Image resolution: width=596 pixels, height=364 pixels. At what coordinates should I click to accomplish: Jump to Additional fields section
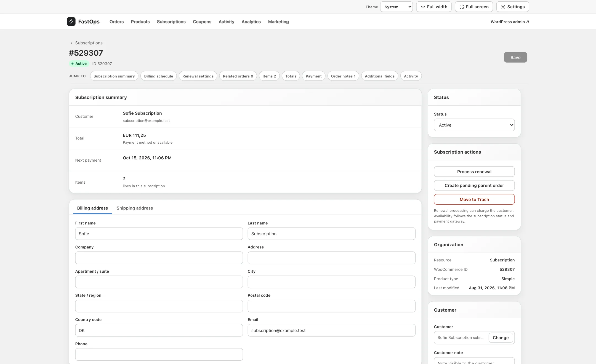tap(379, 76)
